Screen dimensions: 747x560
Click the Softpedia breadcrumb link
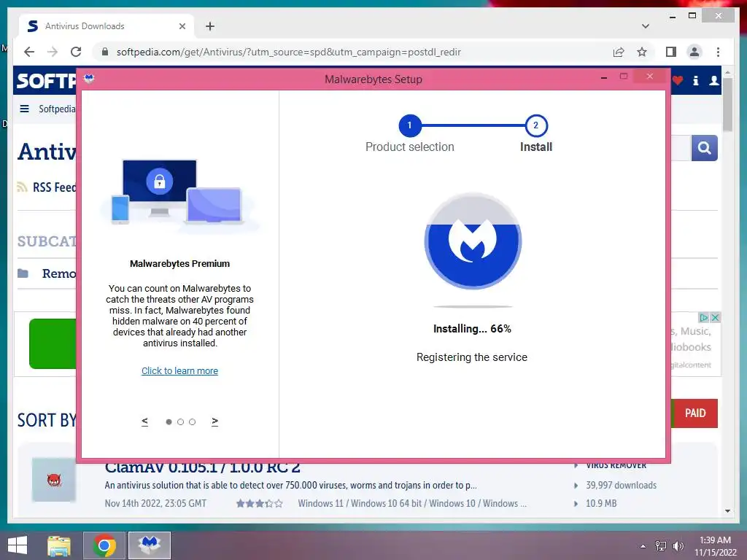pos(56,109)
